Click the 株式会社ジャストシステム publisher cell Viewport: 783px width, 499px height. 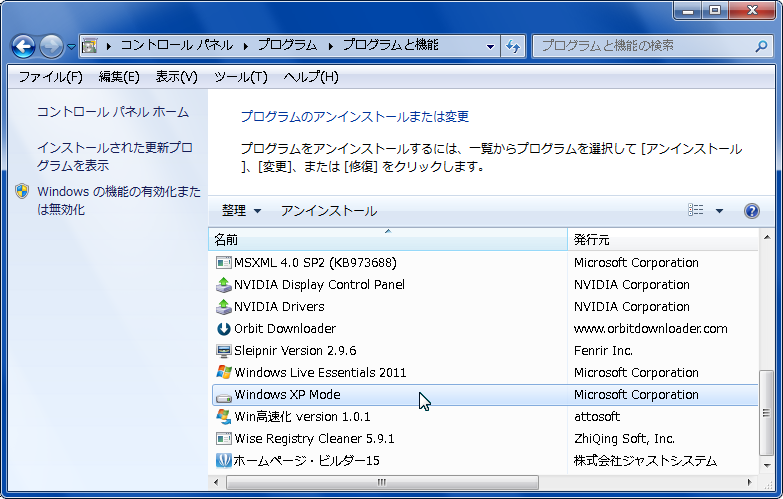pyautogui.click(x=645, y=461)
